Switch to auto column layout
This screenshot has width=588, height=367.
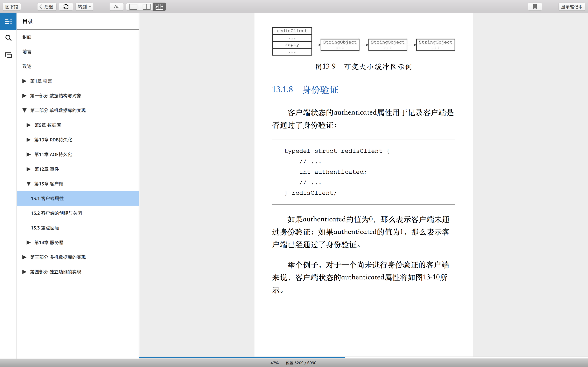point(159,7)
